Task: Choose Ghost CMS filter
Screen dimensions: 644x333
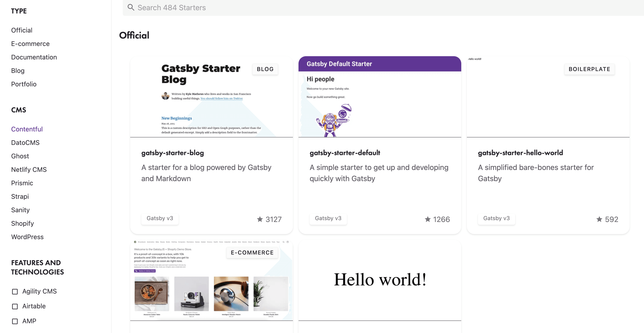Action: point(20,156)
